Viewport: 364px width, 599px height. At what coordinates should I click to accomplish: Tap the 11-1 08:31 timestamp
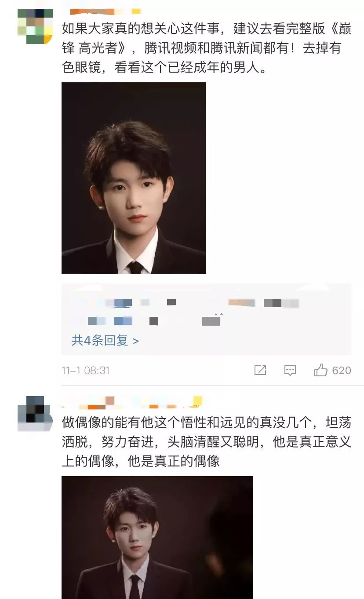click(x=85, y=371)
